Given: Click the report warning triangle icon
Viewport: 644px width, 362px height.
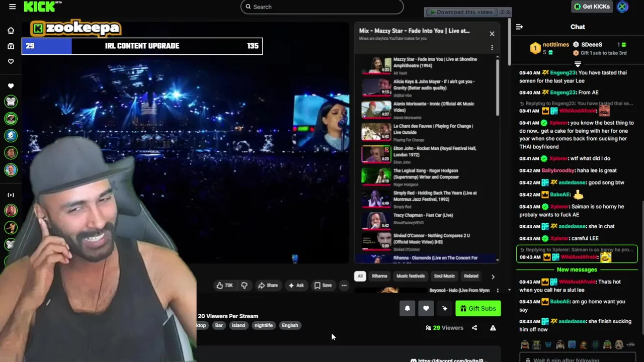Looking at the screenshot, I should pyautogui.click(x=493, y=328).
